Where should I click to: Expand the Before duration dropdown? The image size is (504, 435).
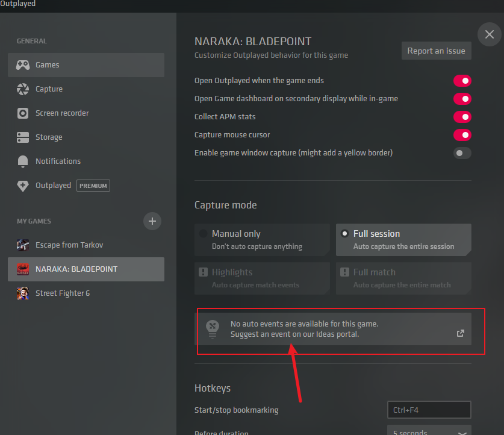tap(429, 431)
